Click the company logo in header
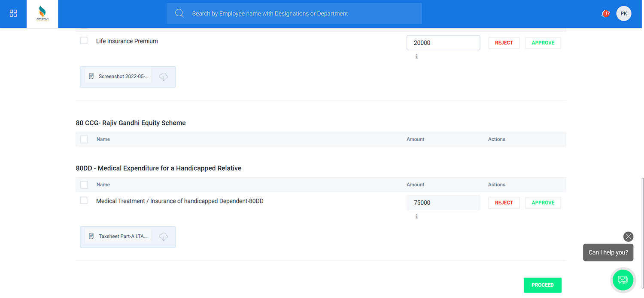The image size is (644, 298). 42,14
